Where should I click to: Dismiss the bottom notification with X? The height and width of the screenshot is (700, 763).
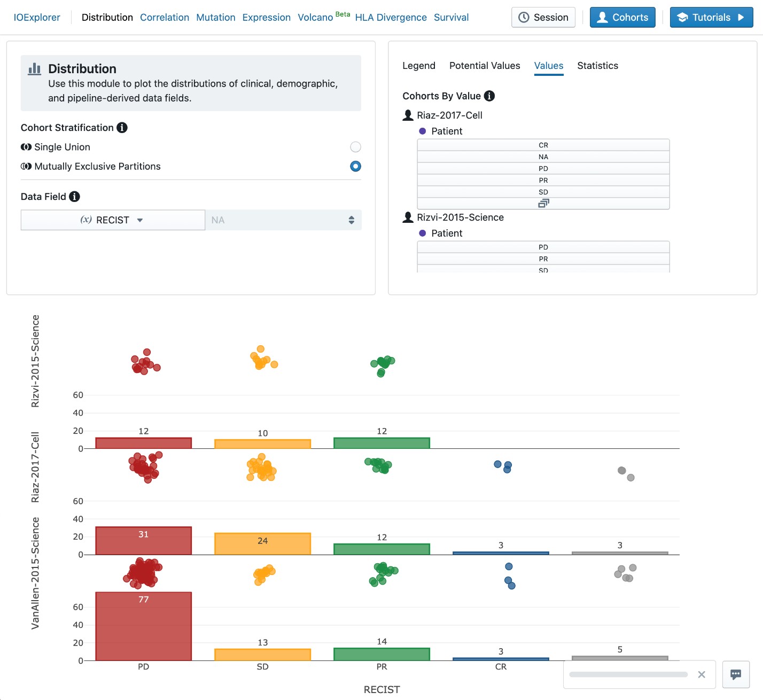(702, 674)
